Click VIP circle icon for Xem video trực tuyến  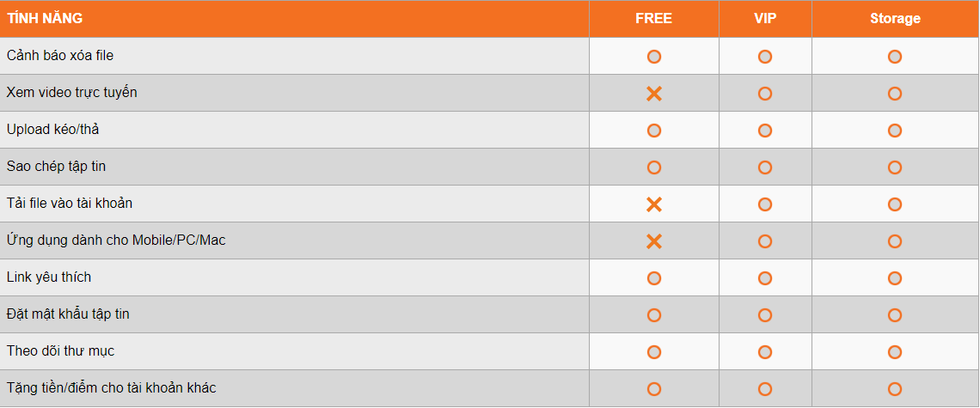tap(764, 94)
